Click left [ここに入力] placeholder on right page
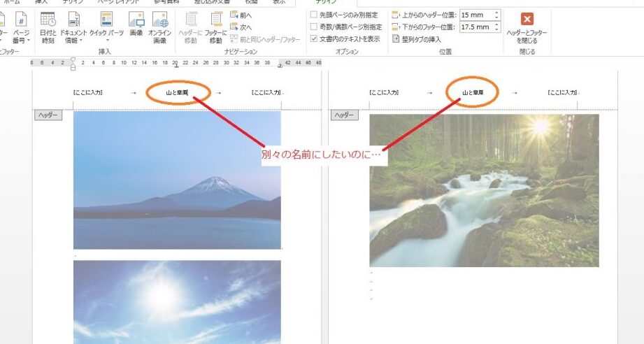The image size is (644, 344). tap(384, 93)
